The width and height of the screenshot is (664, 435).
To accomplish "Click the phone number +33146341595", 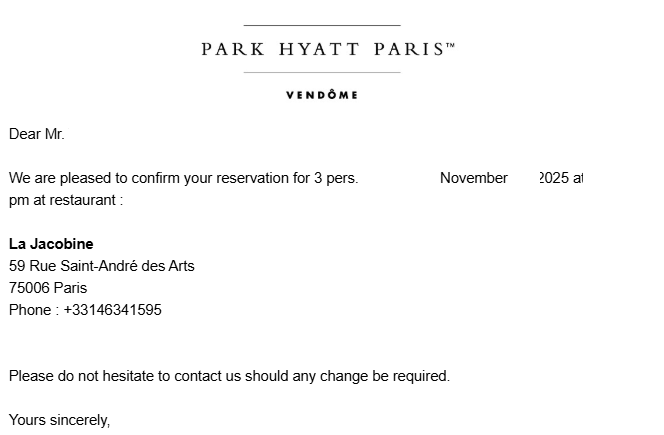I will 112,310.
